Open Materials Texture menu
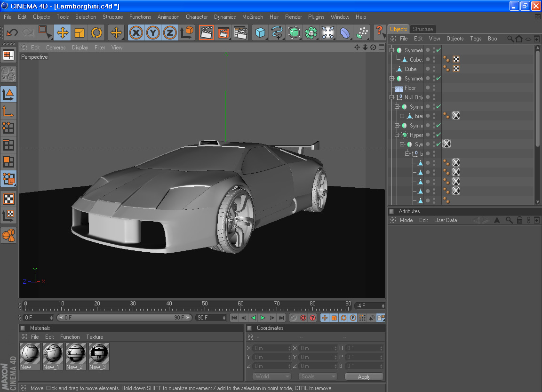Viewport: 542px width, 392px height. point(95,337)
